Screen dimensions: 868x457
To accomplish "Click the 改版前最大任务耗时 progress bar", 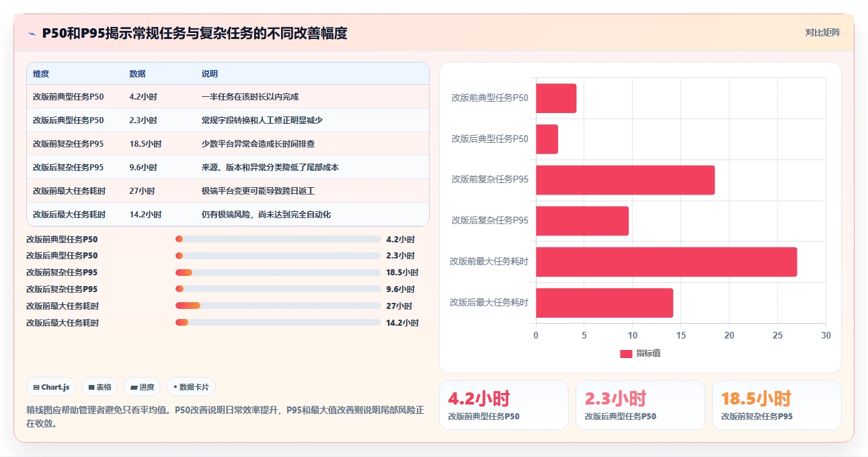I will [x=278, y=306].
